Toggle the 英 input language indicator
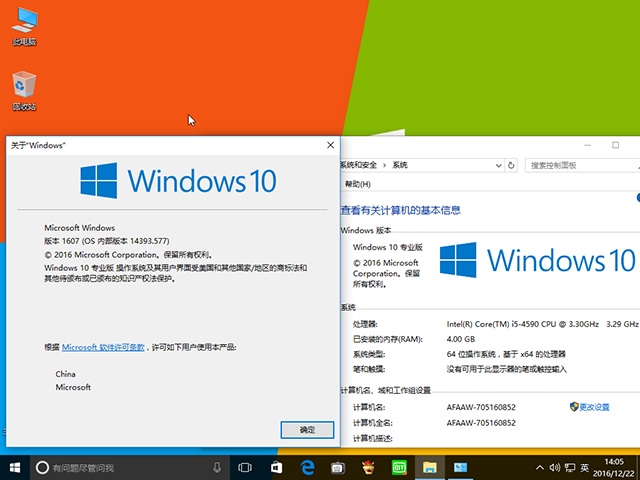The width and height of the screenshot is (640, 480). click(x=583, y=467)
